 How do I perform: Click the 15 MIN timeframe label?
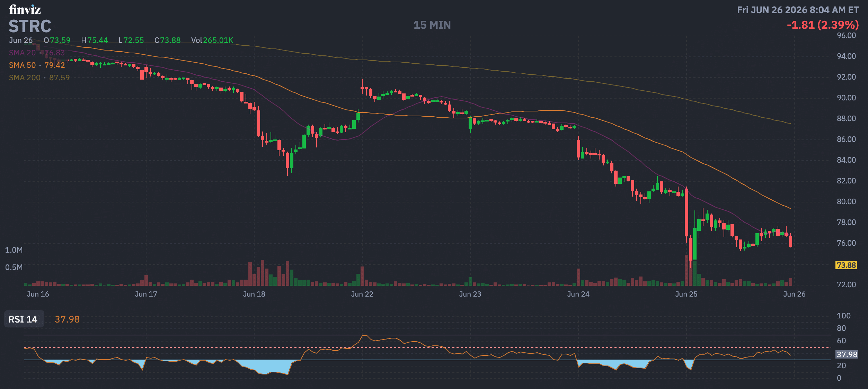click(432, 25)
